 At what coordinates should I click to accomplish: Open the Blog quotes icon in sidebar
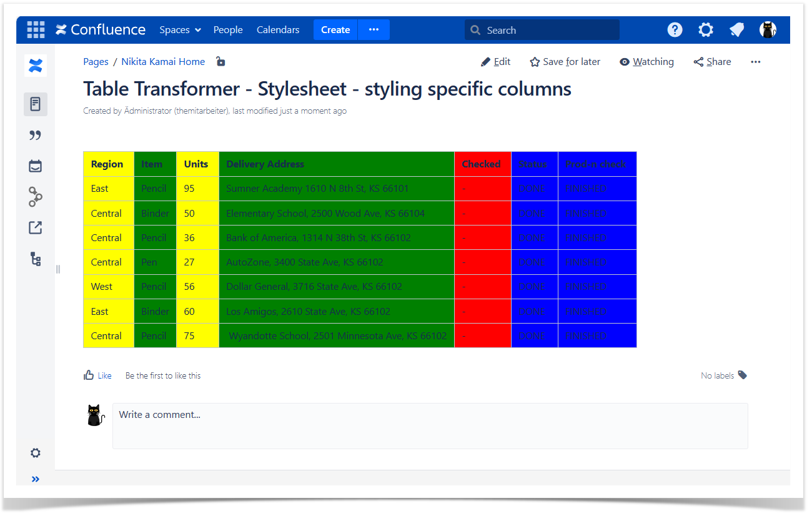[36, 136]
